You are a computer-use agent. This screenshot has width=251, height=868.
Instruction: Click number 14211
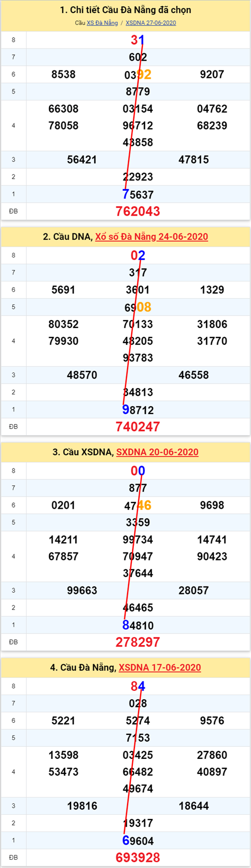(x=63, y=540)
